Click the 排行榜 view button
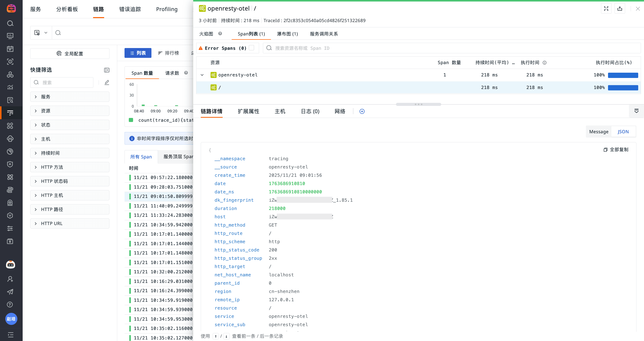This screenshot has height=341, width=644. [168, 53]
